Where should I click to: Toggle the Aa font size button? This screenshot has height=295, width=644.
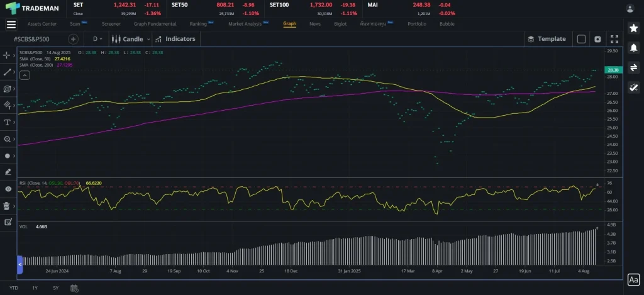click(633, 279)
